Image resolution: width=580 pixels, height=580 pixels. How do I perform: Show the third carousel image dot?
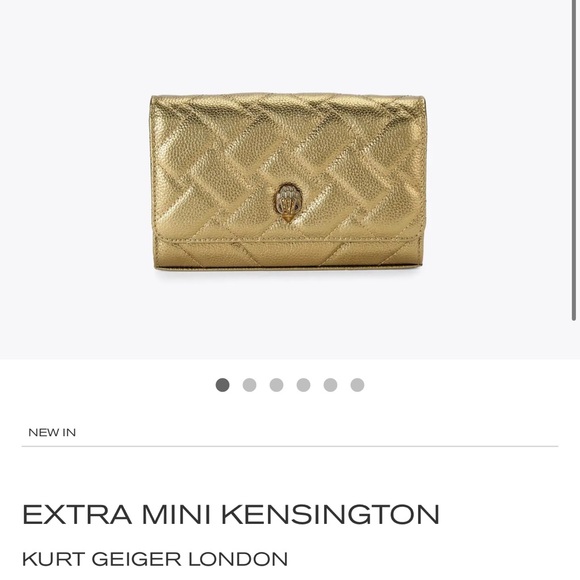click(276, 385)
